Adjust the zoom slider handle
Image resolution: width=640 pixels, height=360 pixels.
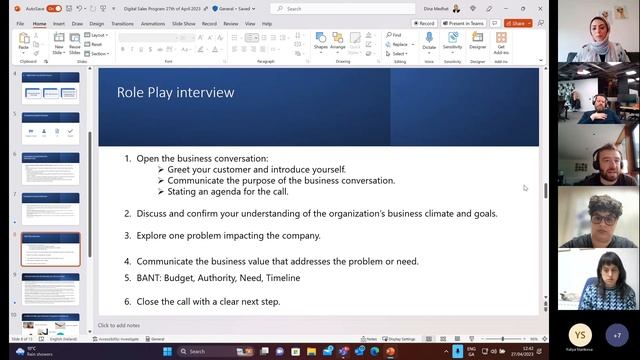(x=502, y=339)
